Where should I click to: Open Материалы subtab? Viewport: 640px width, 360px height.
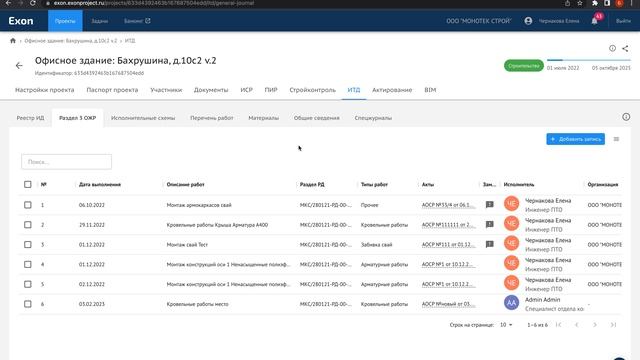pos(264,118)
